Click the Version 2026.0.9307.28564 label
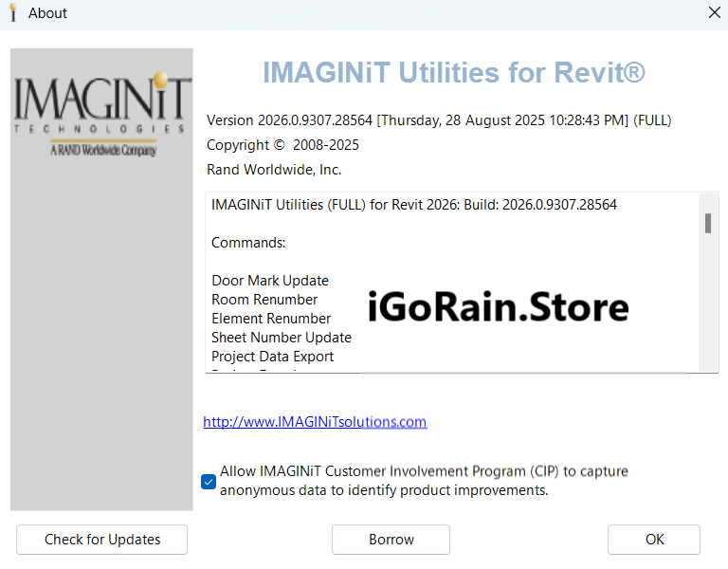This screenshot has height=569, width=728. pyautogui.click(x=439, y=120)
